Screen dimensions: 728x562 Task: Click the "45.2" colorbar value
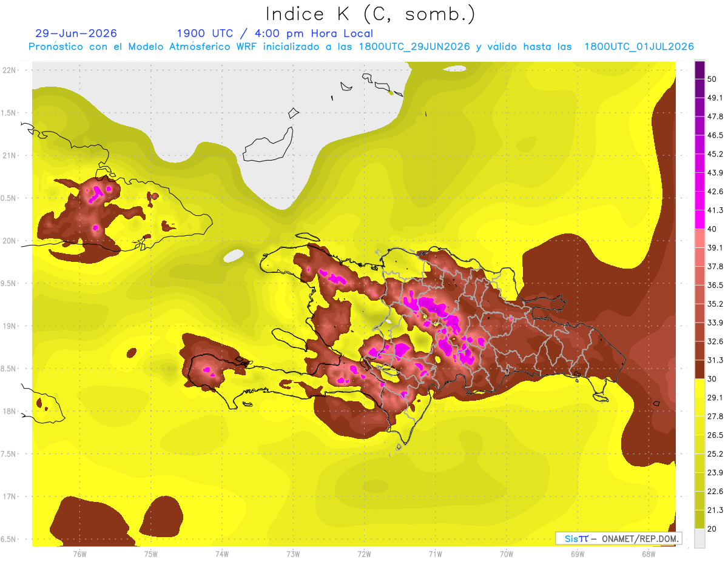715,154
